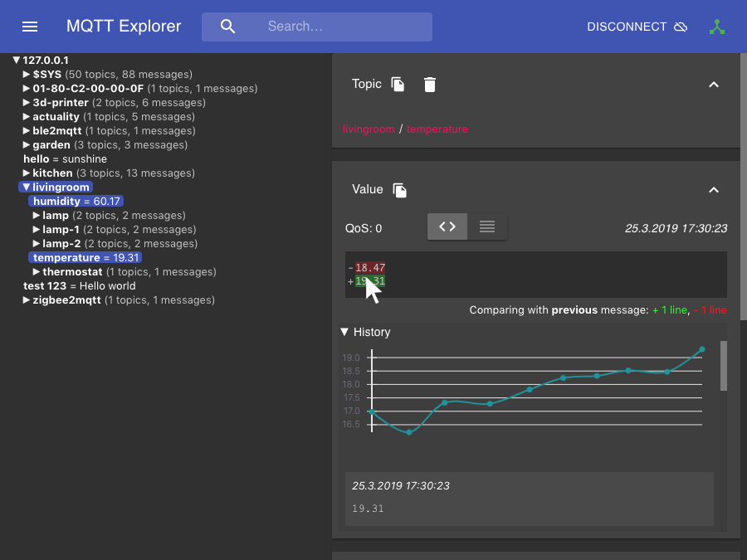Expand the zigbee2mqtt topic node
The height and width of the screenshot is (560, 747).
click(x=26, y=299)
